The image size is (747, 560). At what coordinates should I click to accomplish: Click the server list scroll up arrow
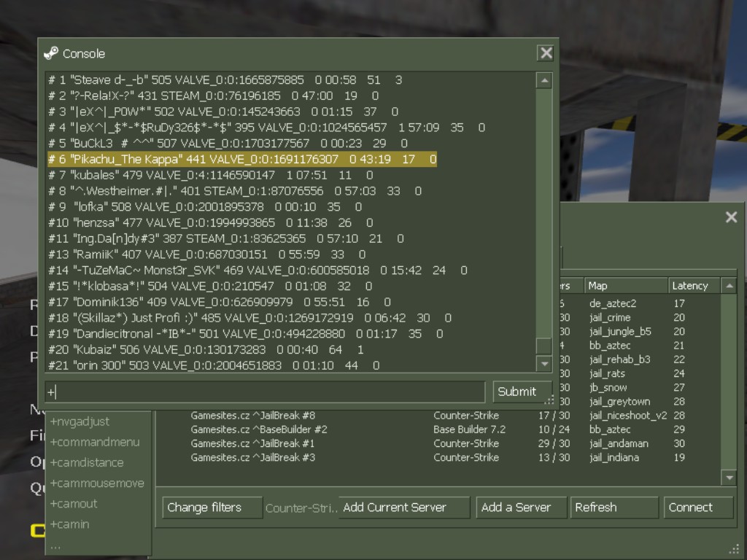point(729,286)
